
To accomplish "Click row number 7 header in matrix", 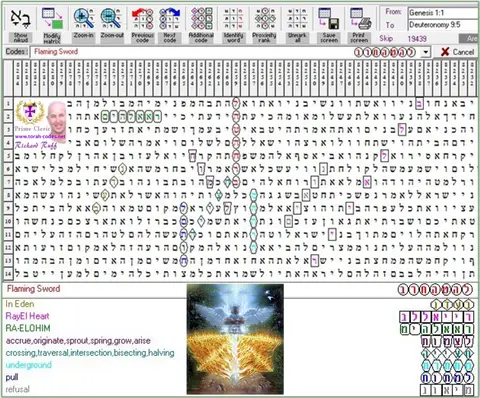I will [8, 182].
